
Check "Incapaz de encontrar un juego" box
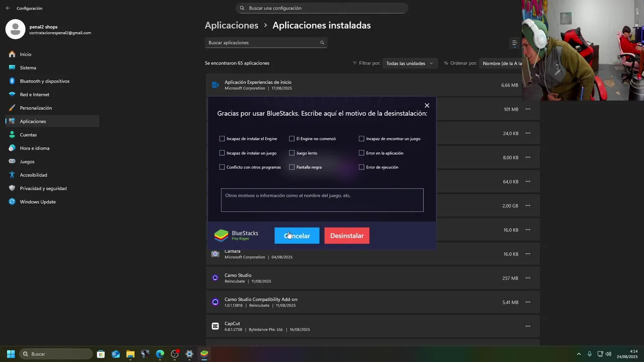pos(361,139)
